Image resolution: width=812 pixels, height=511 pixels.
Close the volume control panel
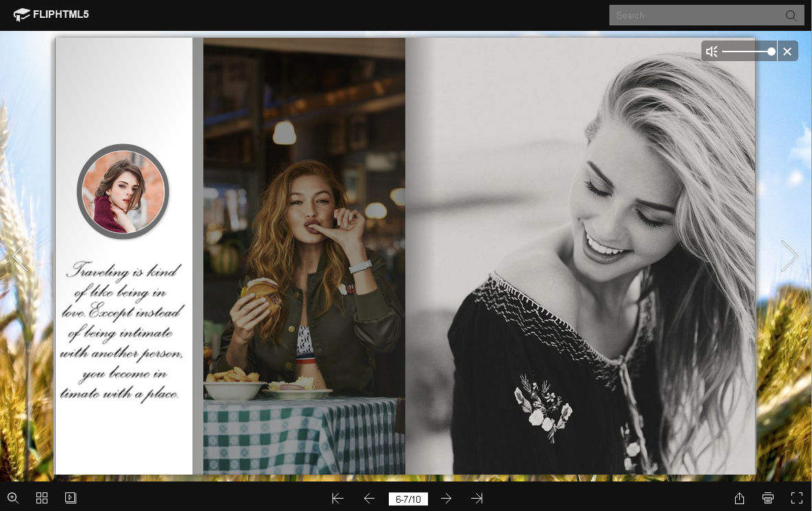787,52
